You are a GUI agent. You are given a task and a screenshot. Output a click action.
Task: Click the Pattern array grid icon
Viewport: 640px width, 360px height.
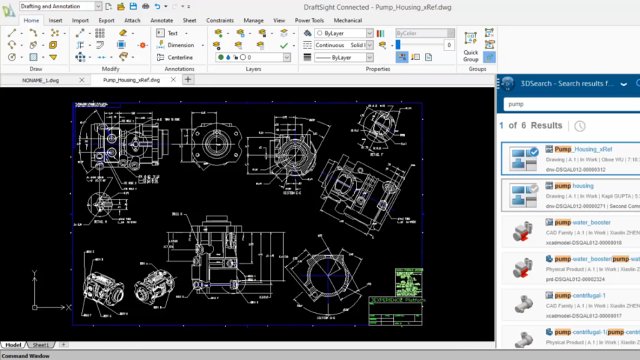coord(100,33)
